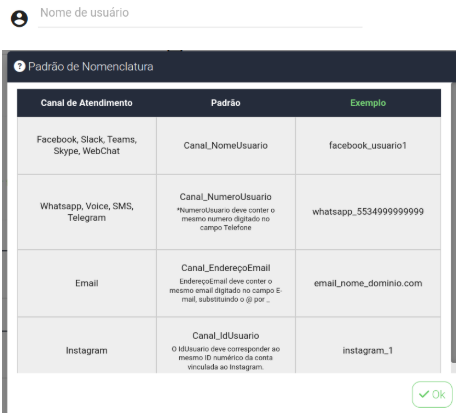
Task: Select the Padrão de Nomenclatura title text
Action: pos(91,67)
